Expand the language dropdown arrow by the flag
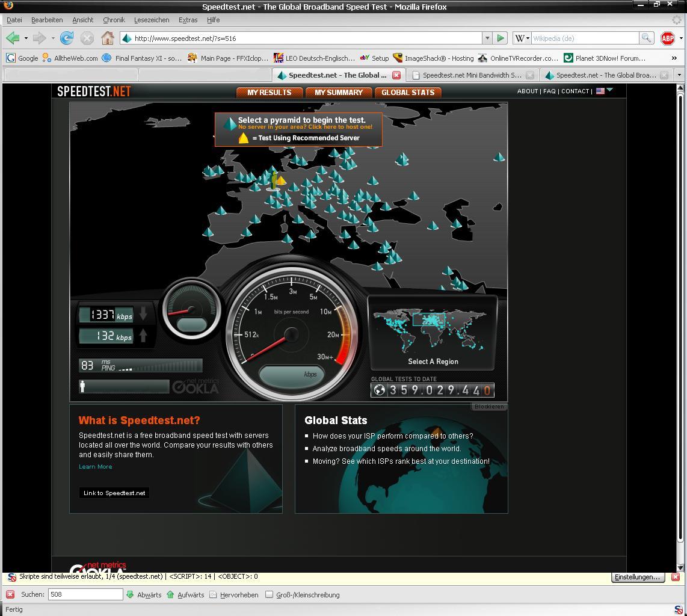Viewport: 687px width, 616px height. pos(609,90)
